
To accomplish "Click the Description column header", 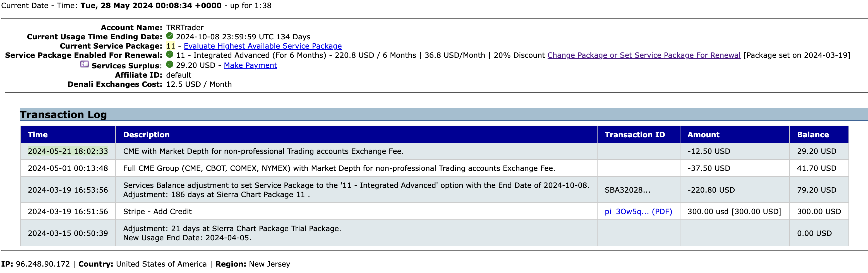I will [x=146, y=135].
